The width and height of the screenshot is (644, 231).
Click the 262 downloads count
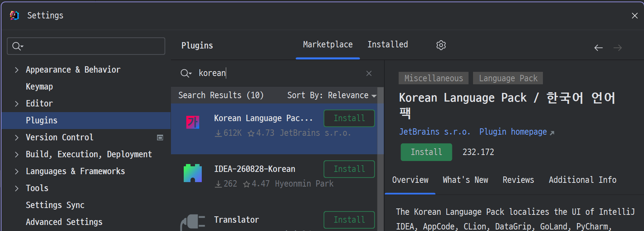tap(226, 184)
